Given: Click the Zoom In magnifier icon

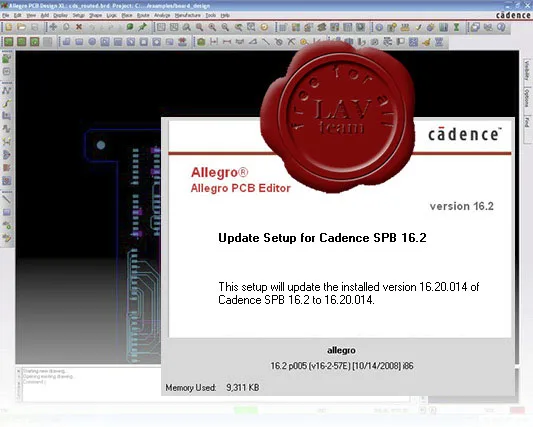Looking at the screenshot, I should pos(212,27).
